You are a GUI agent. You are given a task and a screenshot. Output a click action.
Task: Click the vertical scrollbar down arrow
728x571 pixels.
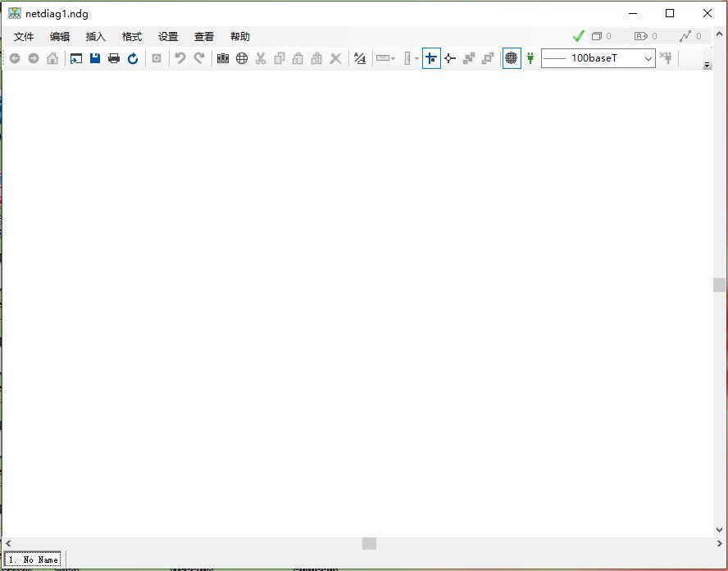(719, 530)
